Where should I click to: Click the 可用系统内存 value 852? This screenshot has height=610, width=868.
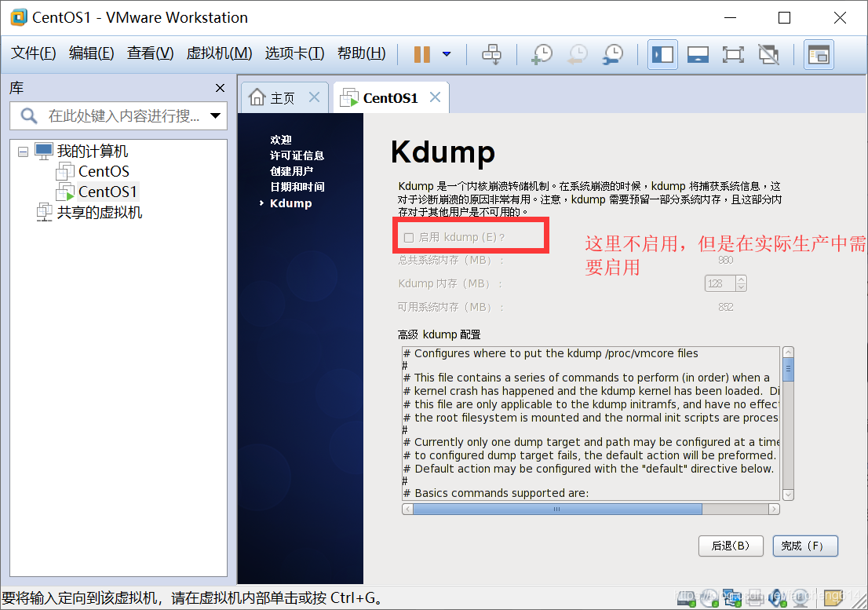click(725, 307)
